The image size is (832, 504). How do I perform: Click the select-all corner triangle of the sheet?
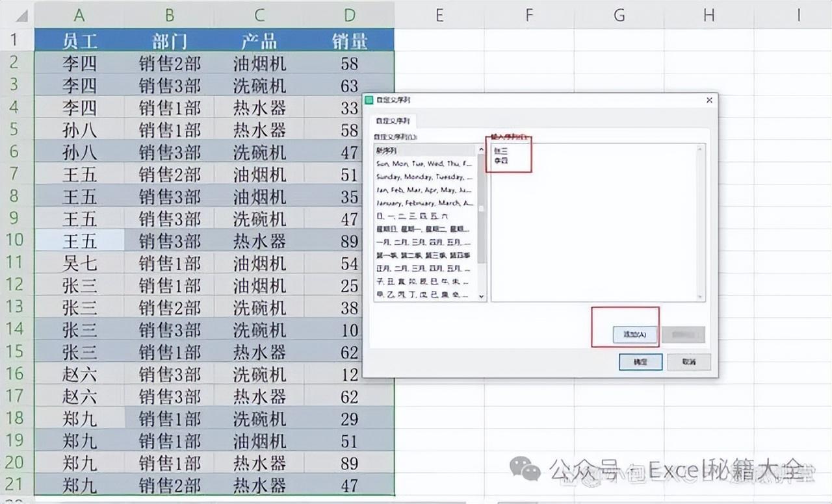click(21, 17)
